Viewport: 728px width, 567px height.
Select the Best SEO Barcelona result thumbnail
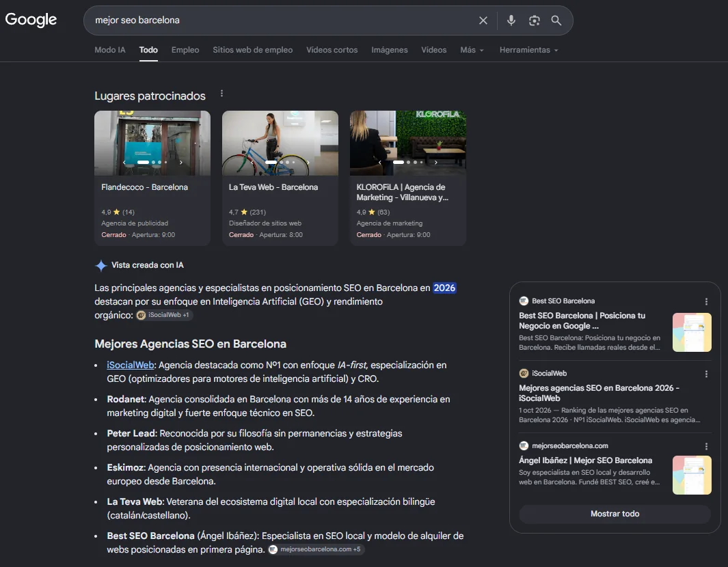click(692, 332)
